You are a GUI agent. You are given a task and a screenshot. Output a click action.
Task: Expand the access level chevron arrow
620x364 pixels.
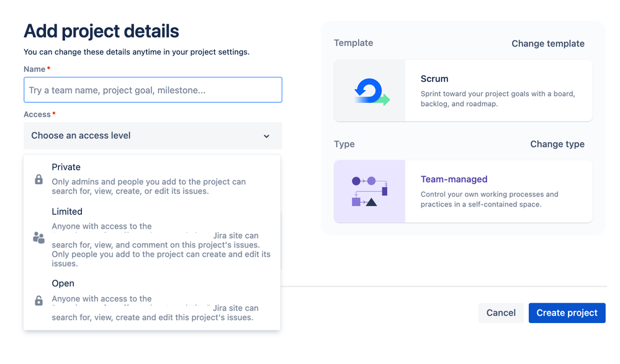(266, 136)
